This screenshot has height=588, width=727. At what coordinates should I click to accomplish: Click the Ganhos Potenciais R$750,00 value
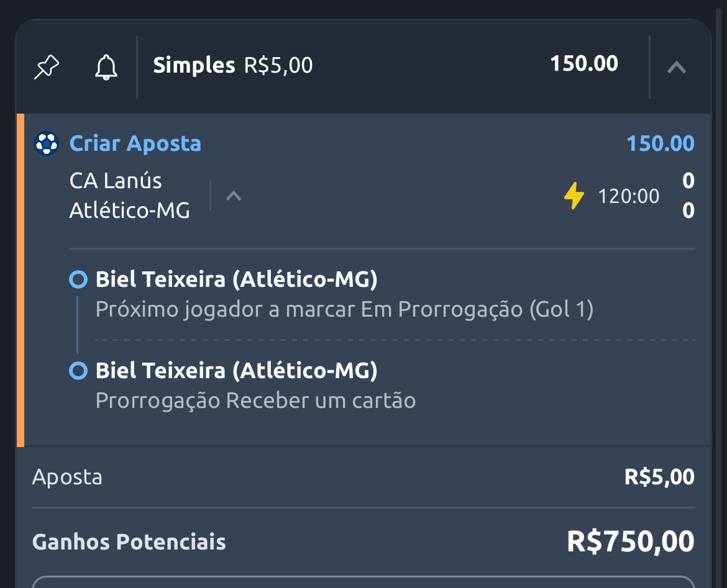(631, 541)
